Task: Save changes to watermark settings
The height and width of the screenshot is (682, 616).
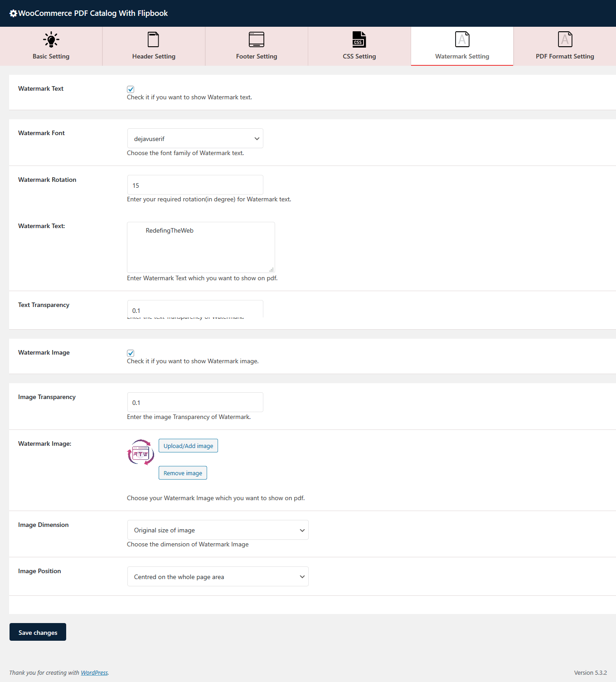Action: 38,632
